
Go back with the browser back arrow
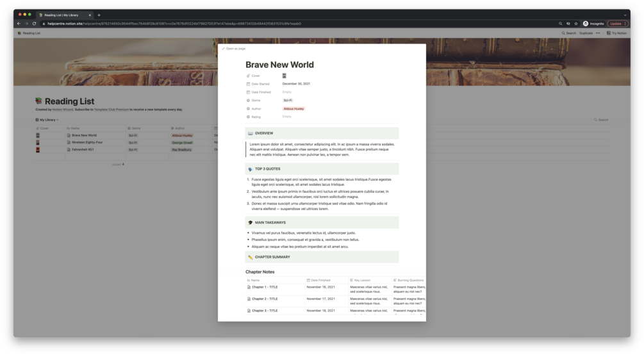[x=19, y=24]
